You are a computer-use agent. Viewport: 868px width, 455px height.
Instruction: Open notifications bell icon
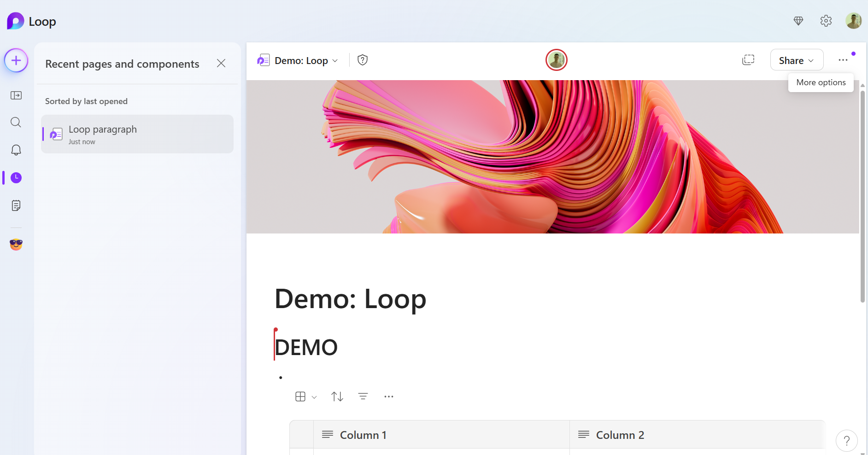click(x=16, y=150)
